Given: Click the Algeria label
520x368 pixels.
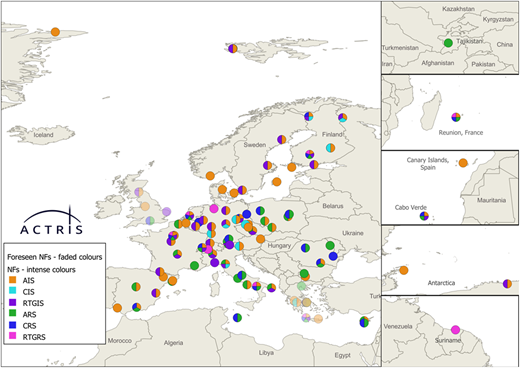Looking at the screenshot, I should (173, 343).
